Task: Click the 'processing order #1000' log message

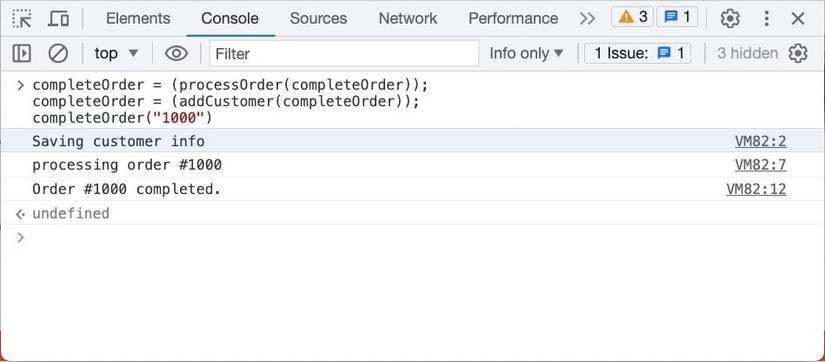Action: pos(127,165)
